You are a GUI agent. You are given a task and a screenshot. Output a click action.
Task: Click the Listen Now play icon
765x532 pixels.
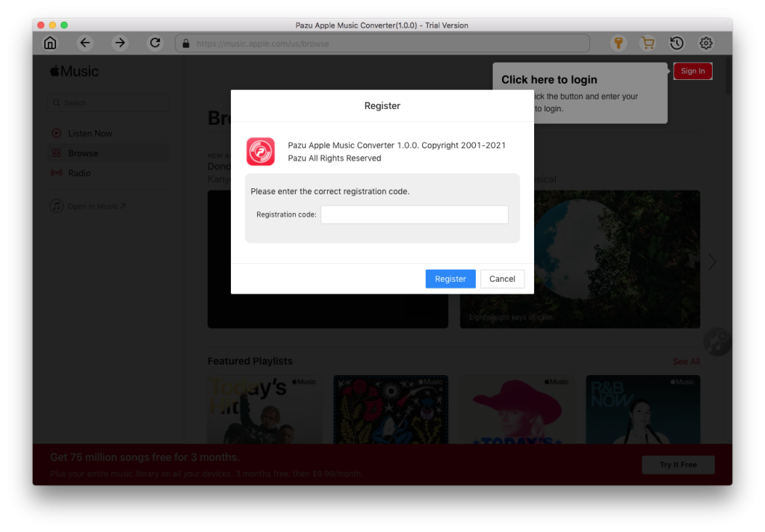click(57, 133)
